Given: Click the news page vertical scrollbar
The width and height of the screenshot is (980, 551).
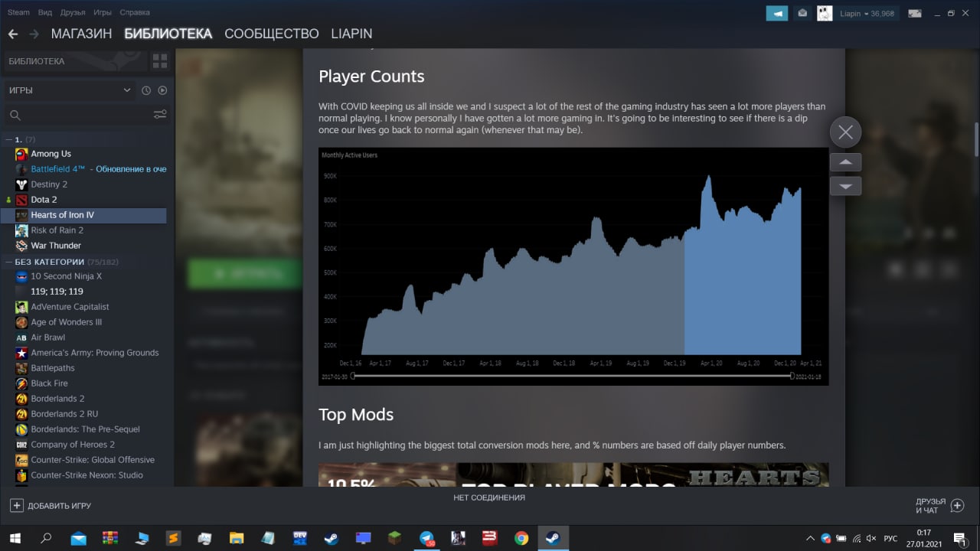Looking at the screenshot, I should tap(976, 139).
